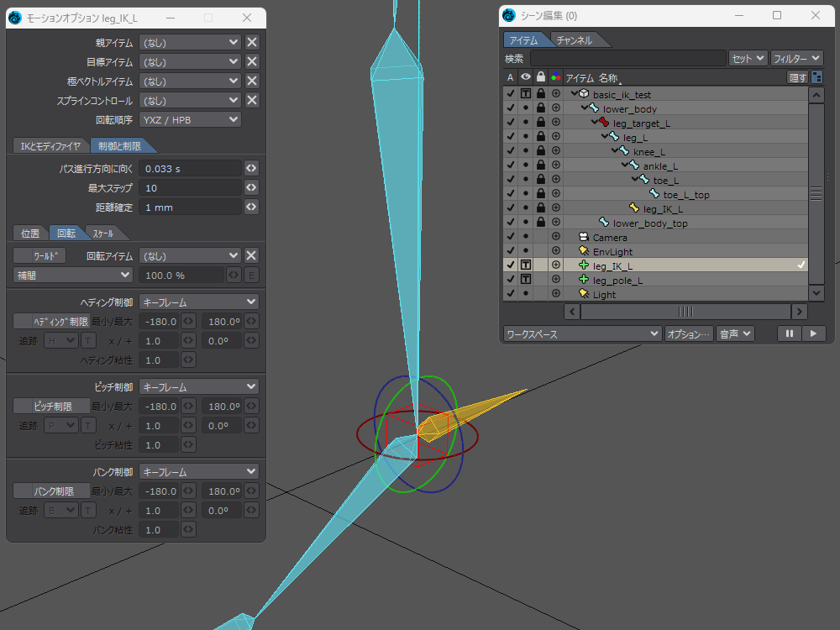Click the オプション button in Scene Editor
The width and height of the screenshot is (840, 630).
coord(688,333)
